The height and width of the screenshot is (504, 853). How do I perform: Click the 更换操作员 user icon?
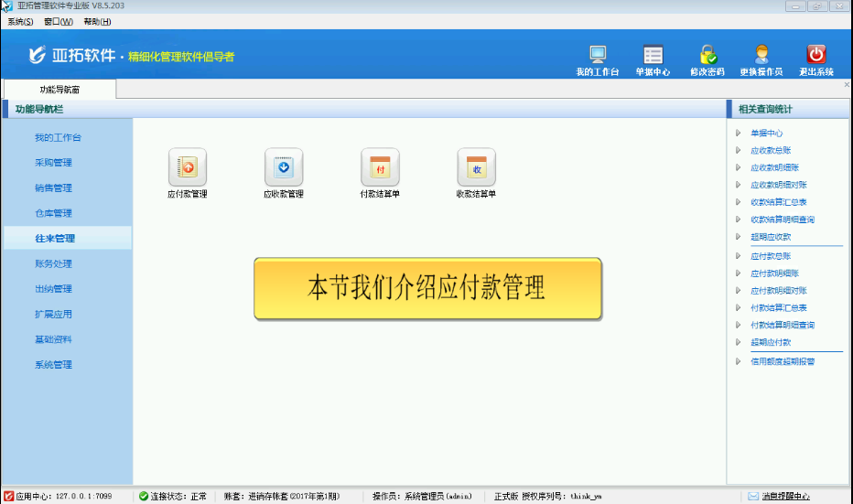pyautogui.click(x=761, y=57)
